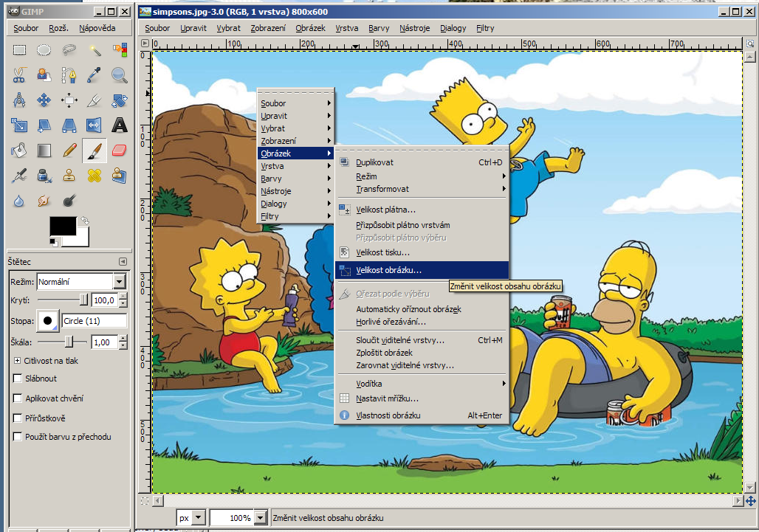Click Velikost obrázku... in the menu
Viewport: 759px width, 532px height.
pos(388,271)
